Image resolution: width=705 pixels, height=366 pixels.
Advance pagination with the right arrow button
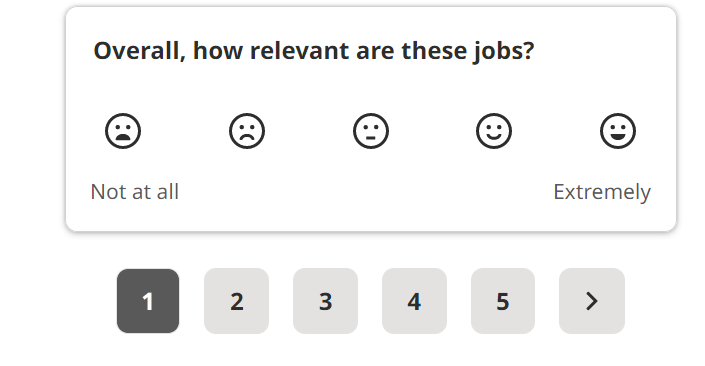[592, 301]
